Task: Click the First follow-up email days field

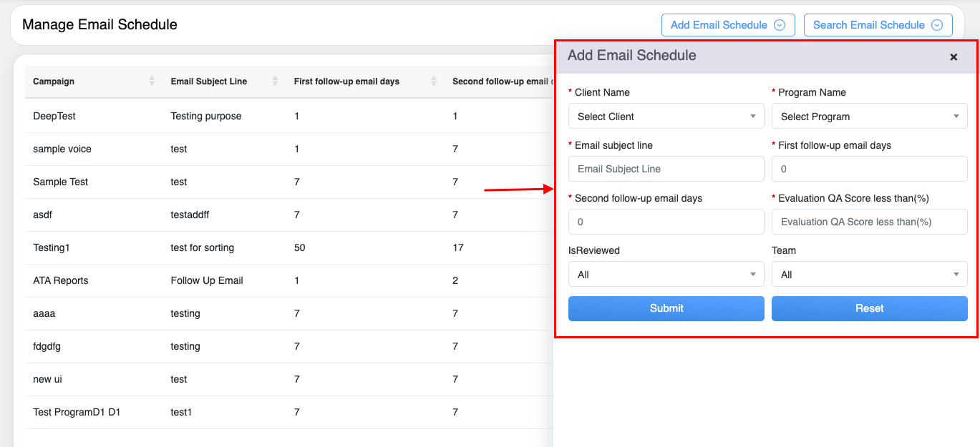Action: tap(869, 170)
